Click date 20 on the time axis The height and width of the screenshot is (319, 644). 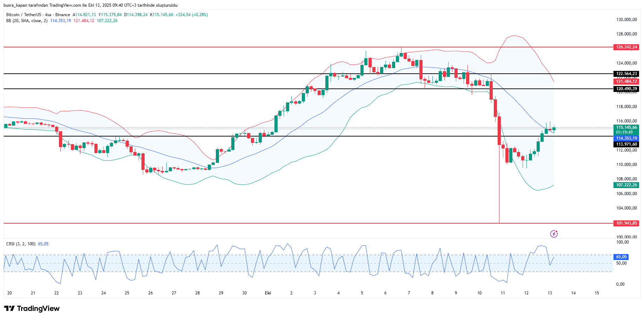(x=9, y=293)
